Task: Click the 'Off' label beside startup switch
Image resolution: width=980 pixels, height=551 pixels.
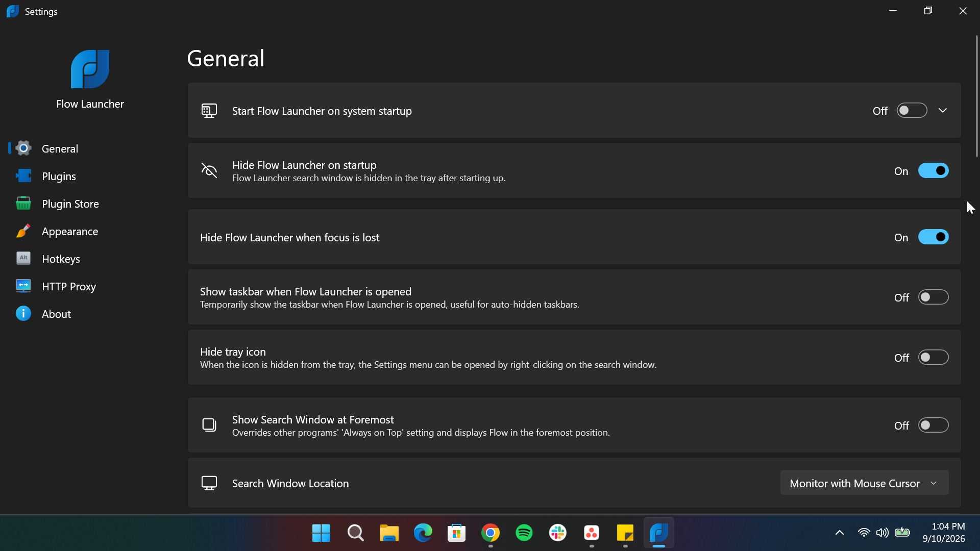Action: (880, 111)
